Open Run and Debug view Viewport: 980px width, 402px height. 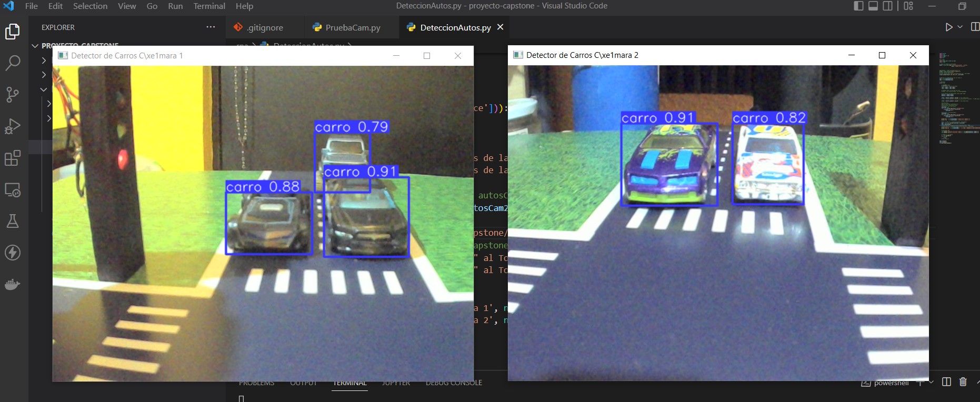click(12, 126)
